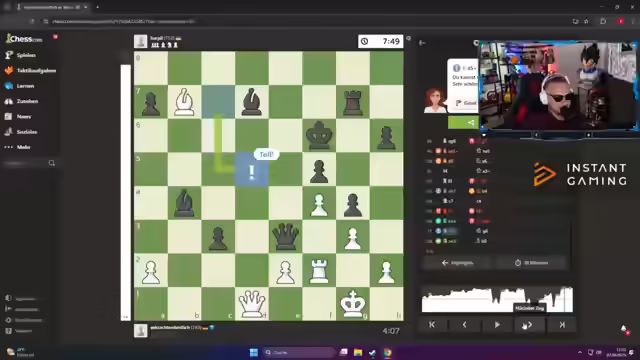The height and width of the screenshot is (360, 640).
Task: Click the right button with clock icon below moves
Action: tap(531, 263)
